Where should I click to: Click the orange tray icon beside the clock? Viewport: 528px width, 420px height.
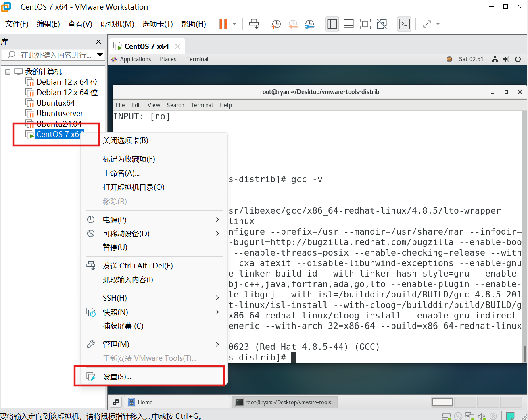point(449,59)
